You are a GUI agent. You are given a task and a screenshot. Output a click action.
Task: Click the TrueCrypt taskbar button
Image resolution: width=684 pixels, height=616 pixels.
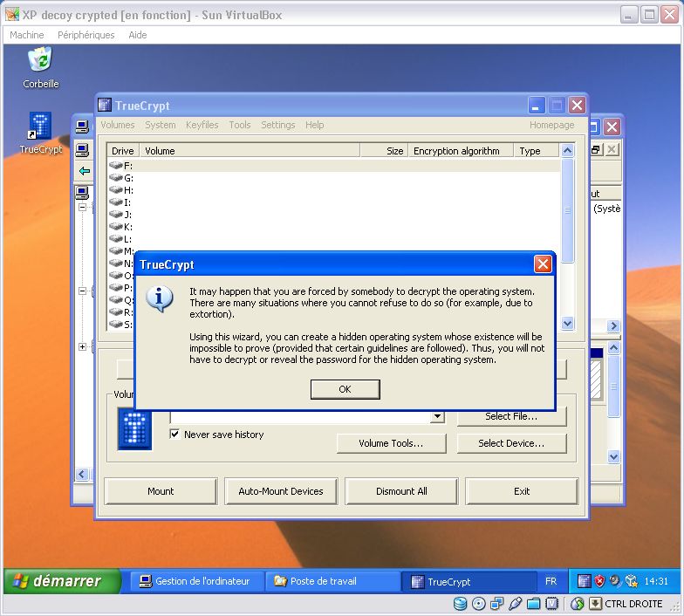tap(468, 581)
